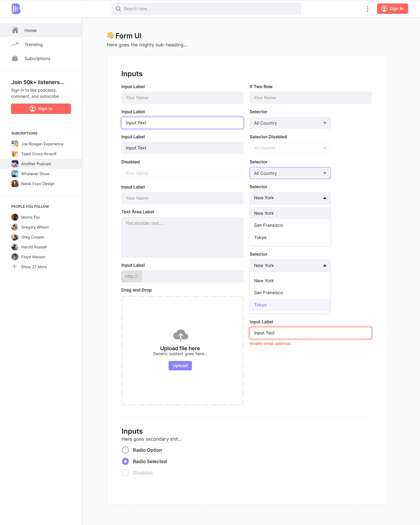Click the search magnifier icon
420x525 pixels.
118,9
